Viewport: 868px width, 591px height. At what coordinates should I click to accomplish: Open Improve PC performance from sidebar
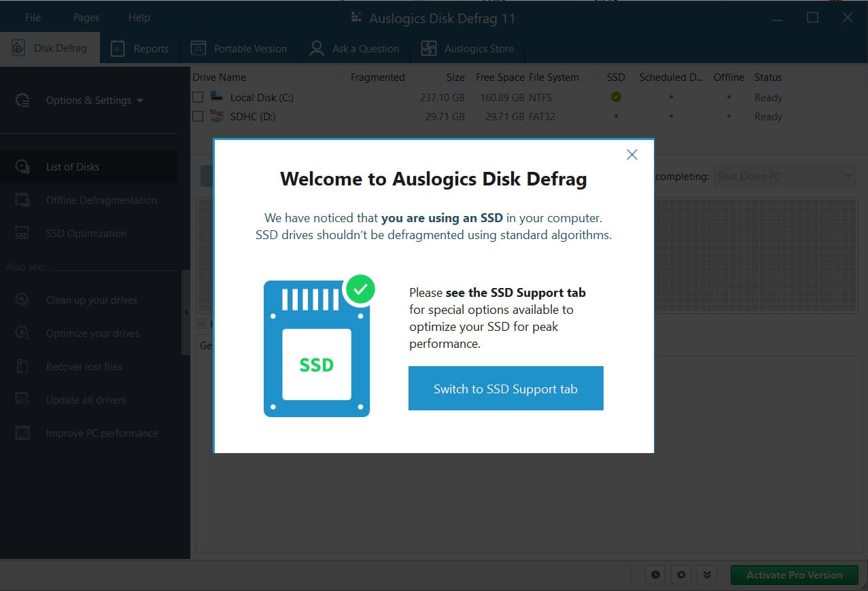101,433
